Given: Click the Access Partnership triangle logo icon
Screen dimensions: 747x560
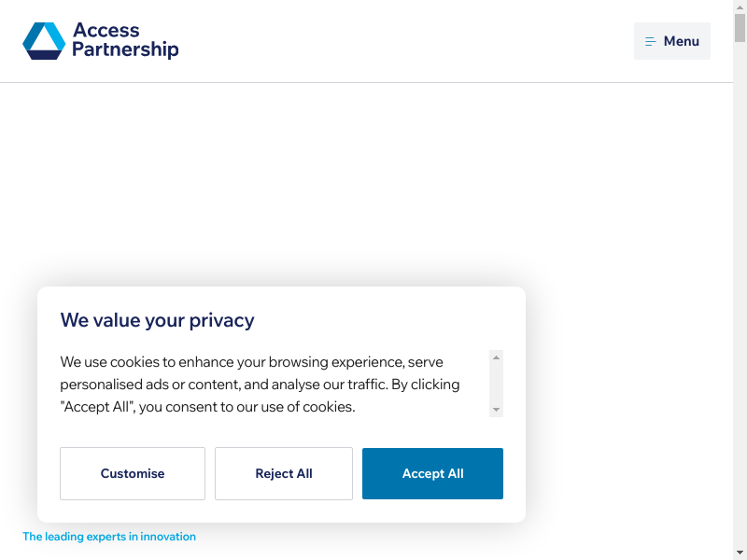Looking at the screenshot, I should click(x=44, y=41).
